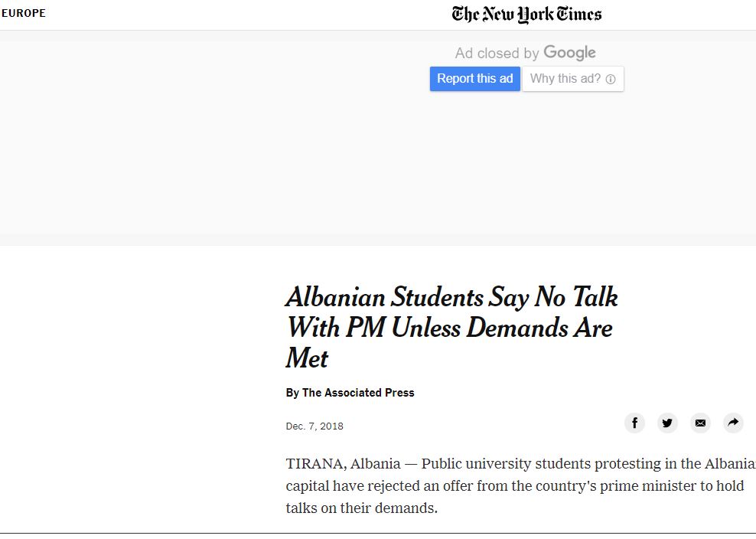Click the info icon beside Why this ad?
The height and width of the screenshot is (539, 756).
click(611, 79)
